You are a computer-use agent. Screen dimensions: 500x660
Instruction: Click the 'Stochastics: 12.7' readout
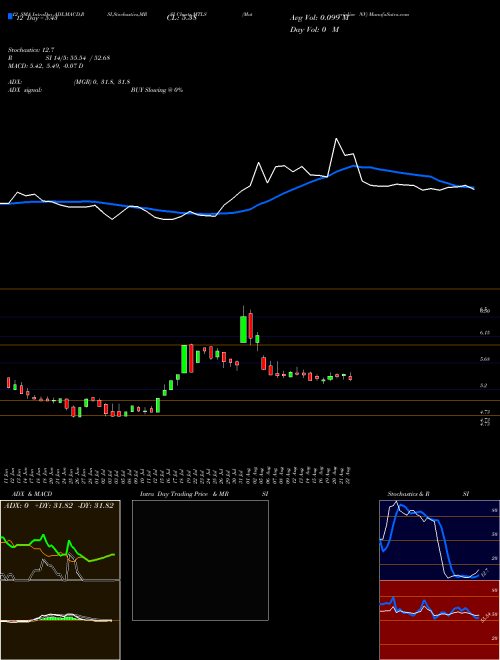click(x=31, y=50)
